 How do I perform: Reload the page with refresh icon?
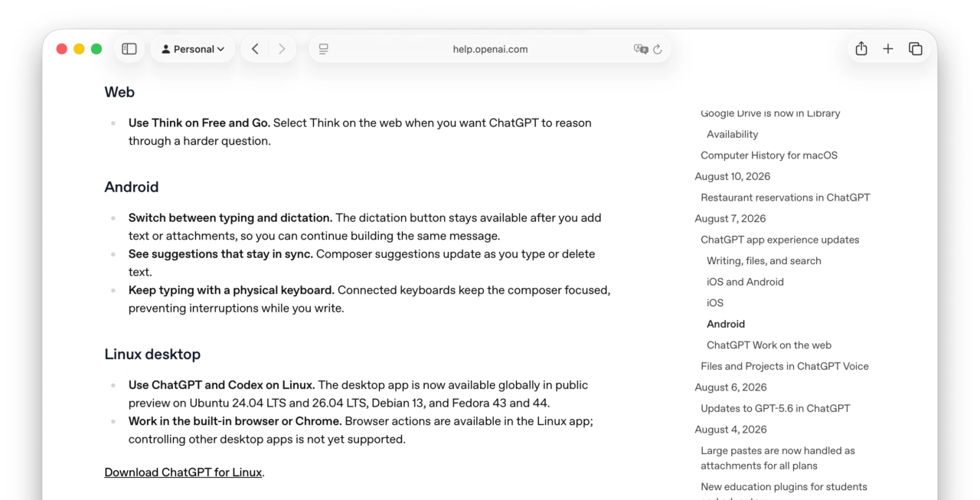click(658, 49)
